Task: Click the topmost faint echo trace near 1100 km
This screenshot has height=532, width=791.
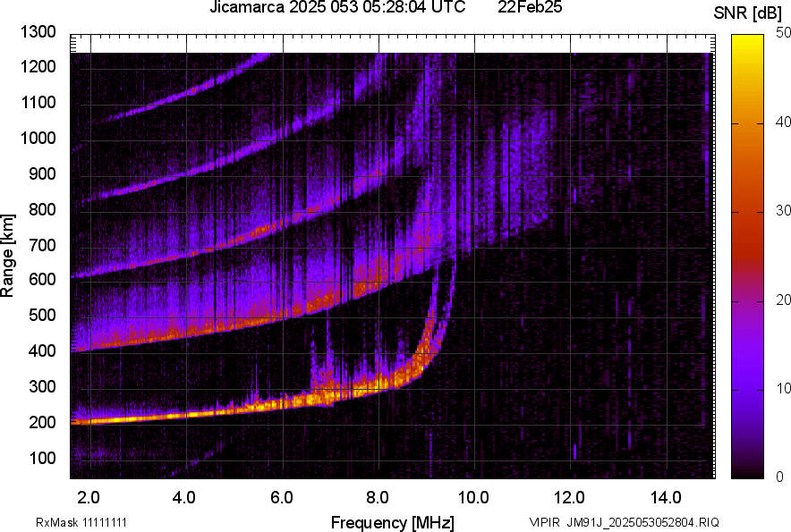Action: pos(170,103)
